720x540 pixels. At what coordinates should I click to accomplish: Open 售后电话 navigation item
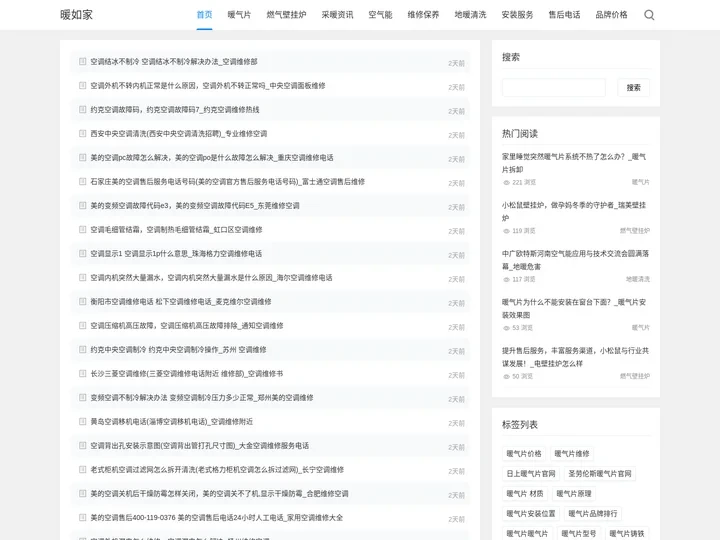564,15
